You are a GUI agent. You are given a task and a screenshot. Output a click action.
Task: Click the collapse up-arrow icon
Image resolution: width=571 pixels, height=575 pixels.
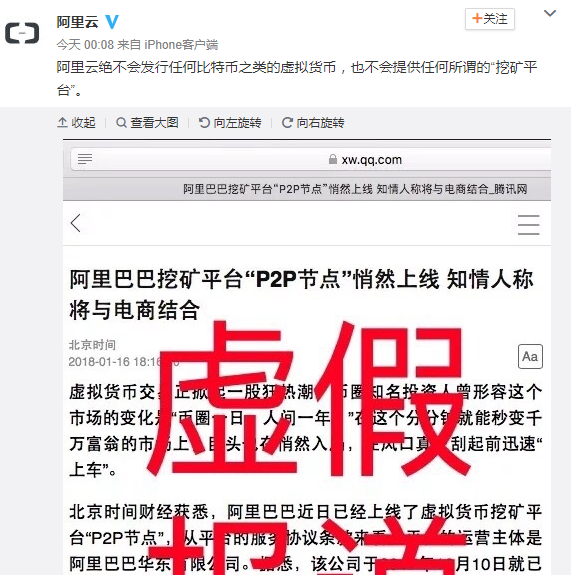tap(62, 122)
